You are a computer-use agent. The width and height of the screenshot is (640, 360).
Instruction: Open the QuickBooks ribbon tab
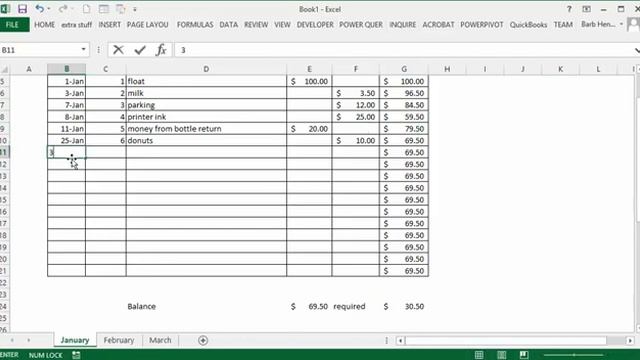coord(528,25)
